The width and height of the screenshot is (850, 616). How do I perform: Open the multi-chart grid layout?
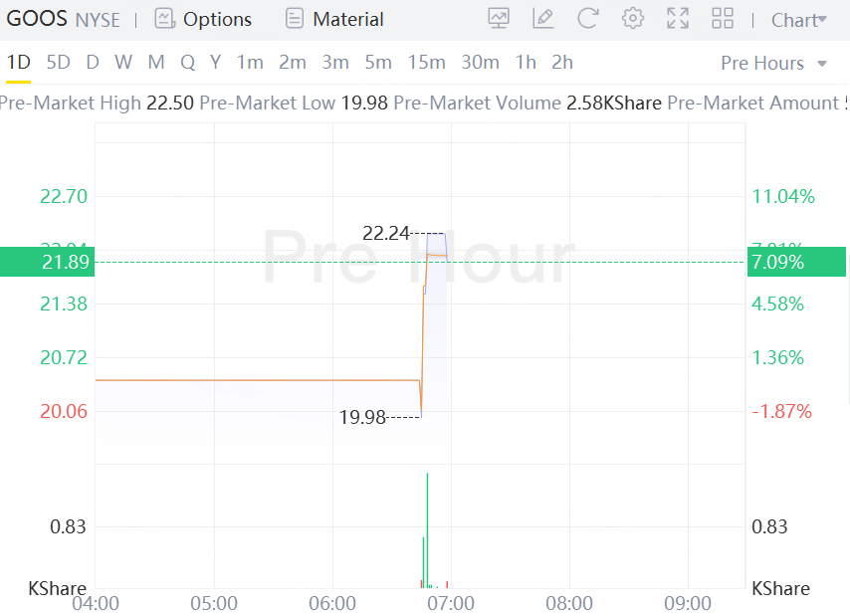pos(723,18)
